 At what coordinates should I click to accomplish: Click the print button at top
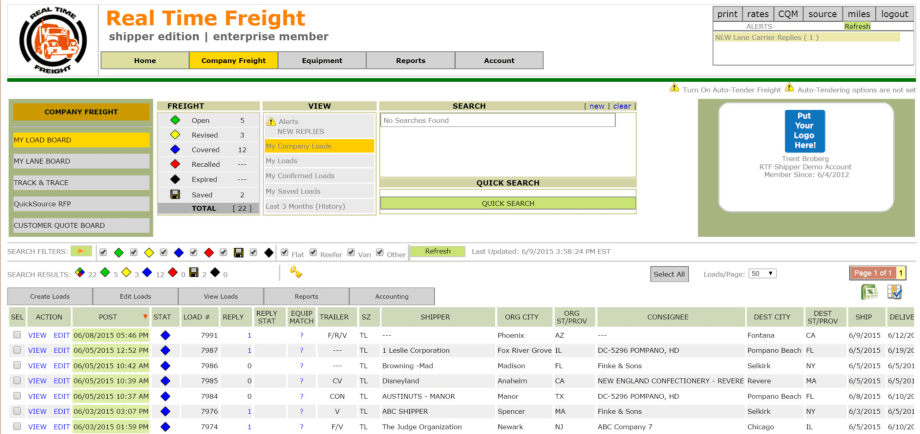point(728,14)
